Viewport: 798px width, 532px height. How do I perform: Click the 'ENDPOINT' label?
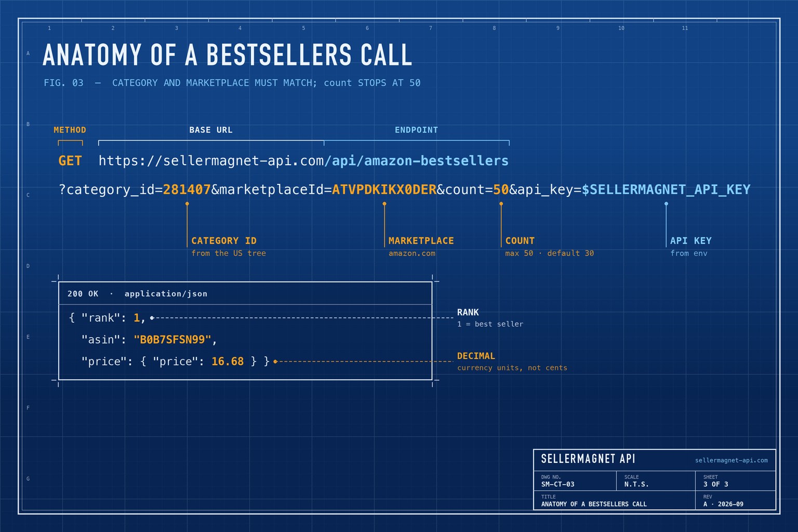416,130
